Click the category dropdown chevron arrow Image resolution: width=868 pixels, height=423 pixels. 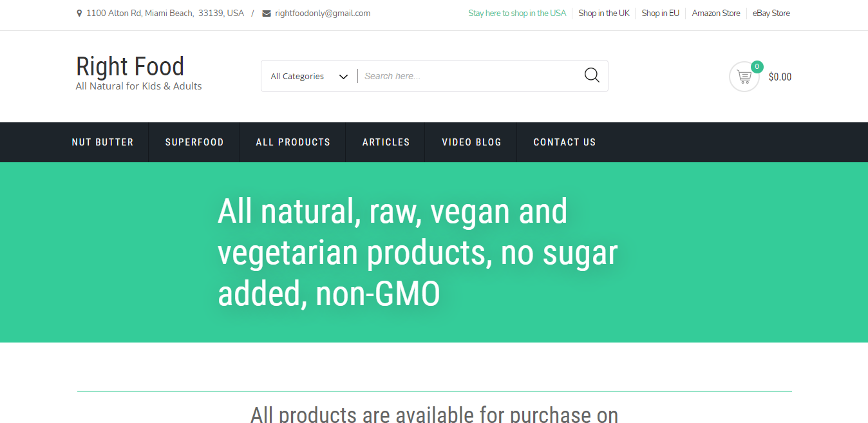(343, 77)
